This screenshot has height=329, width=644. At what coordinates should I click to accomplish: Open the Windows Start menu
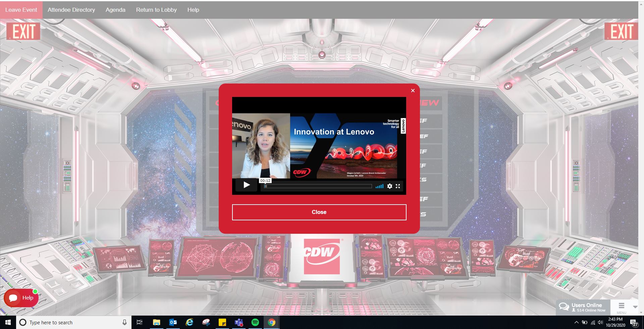pyautogui.click(x=8, y=322)
